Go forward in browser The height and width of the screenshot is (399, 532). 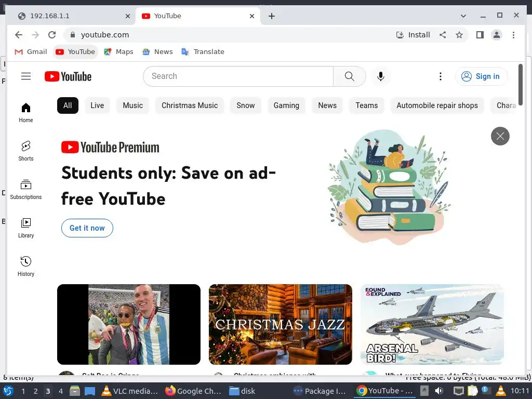35,35
